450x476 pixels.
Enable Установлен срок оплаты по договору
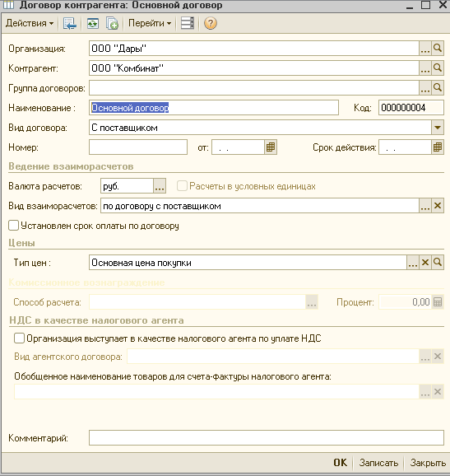14,226
